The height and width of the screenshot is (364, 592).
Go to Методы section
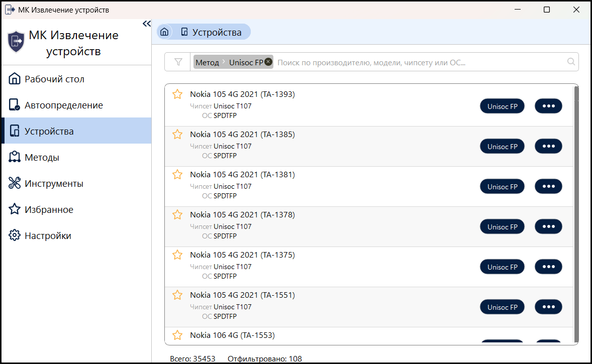coord(76,157)
